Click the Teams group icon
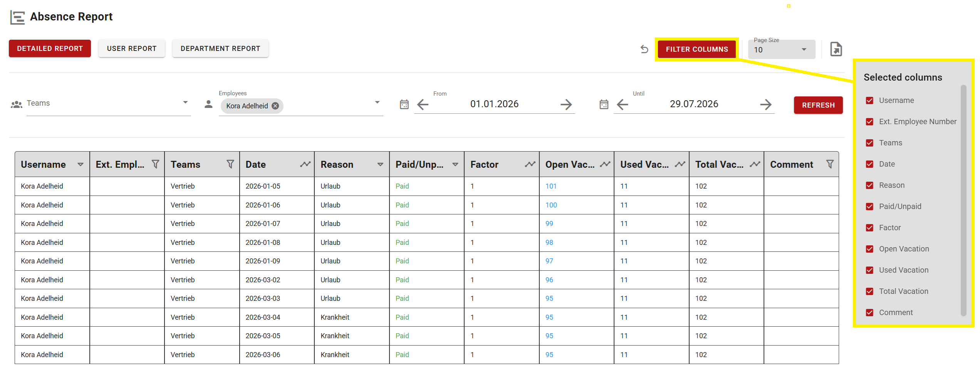This screenshot has height=371, width=980. pyautogui.click(x=17, y=104)
